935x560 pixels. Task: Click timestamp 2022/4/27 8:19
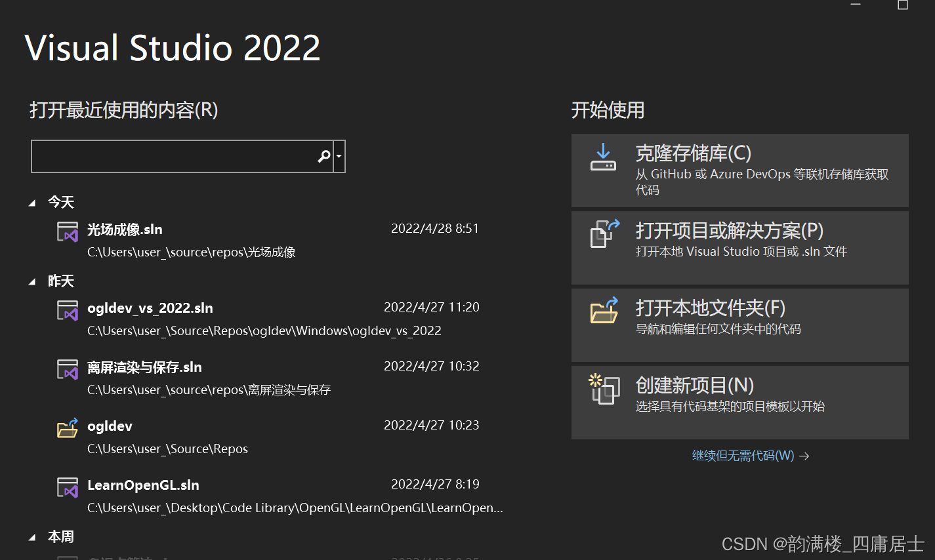(435, 484)
